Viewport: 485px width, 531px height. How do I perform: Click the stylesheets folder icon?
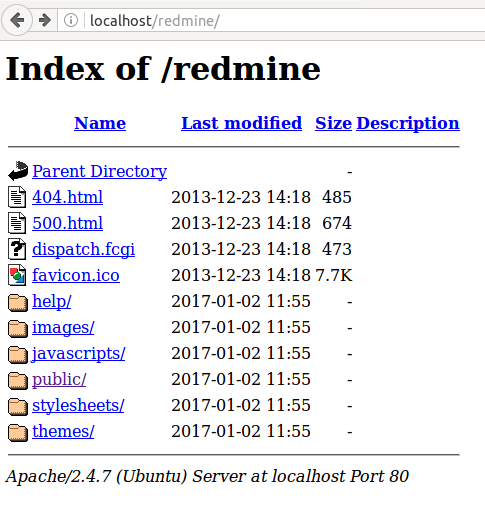18,406
